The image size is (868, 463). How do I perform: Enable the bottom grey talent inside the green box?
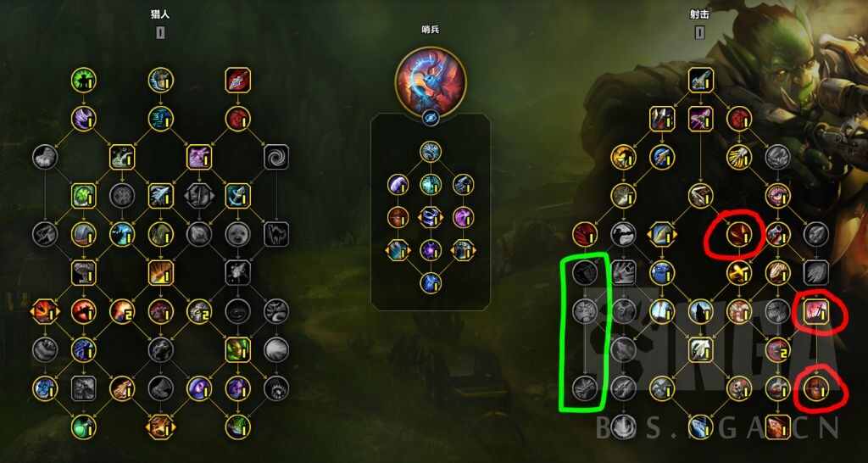tap(585, 388)
